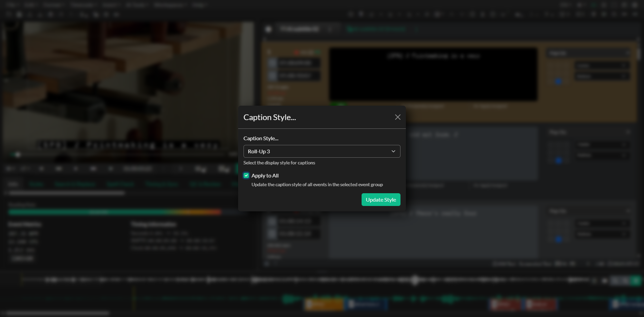Open the Help menu
This screenshot has width=644, height=317.
(x=199, y=5)
